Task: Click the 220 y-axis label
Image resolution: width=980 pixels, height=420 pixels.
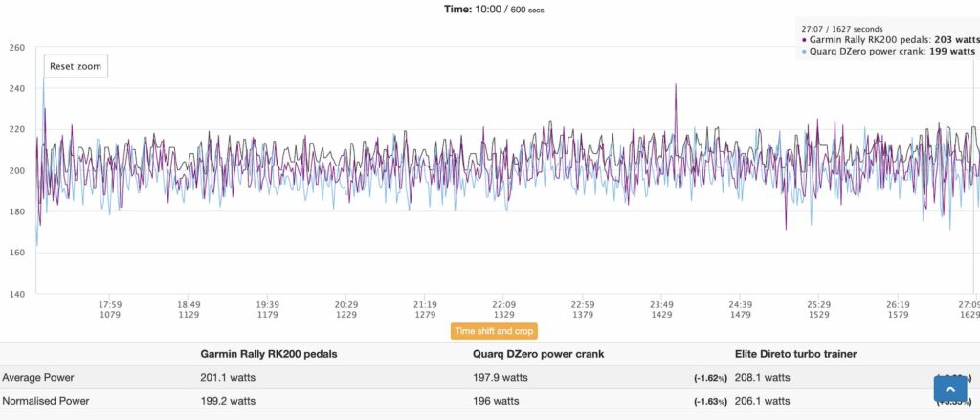Action: [x=17, y=129]
